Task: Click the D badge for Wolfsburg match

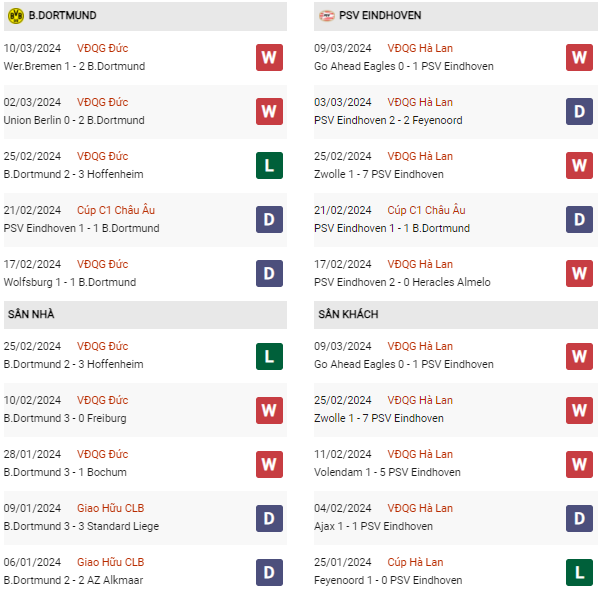Action: tap(269, 273)
